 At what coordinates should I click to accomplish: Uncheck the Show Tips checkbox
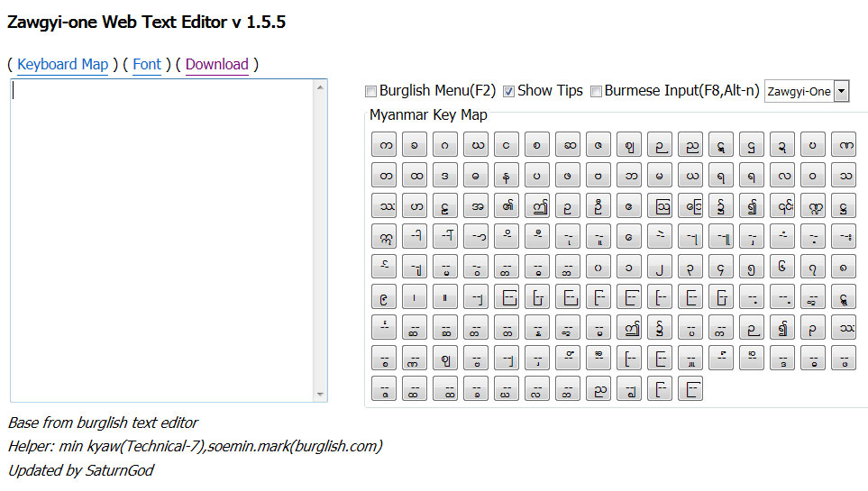[x=508, y=91]
